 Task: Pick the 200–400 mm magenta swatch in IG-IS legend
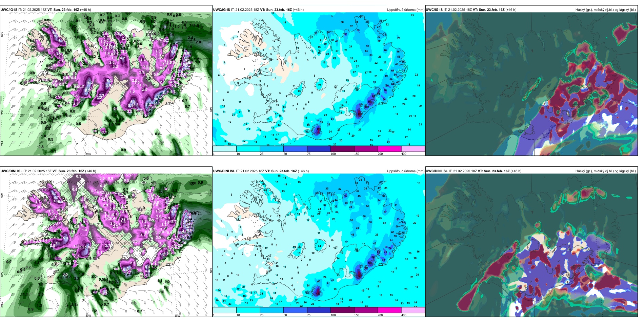point(389,149)
